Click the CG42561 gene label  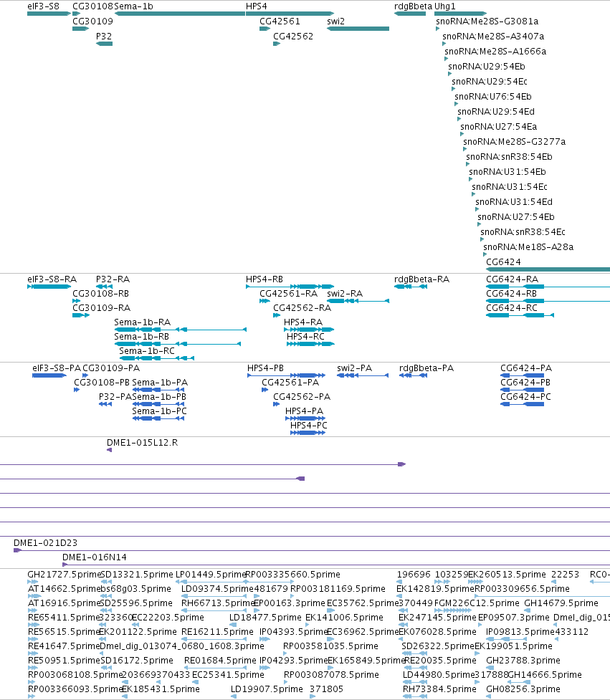tap(280, 21)
